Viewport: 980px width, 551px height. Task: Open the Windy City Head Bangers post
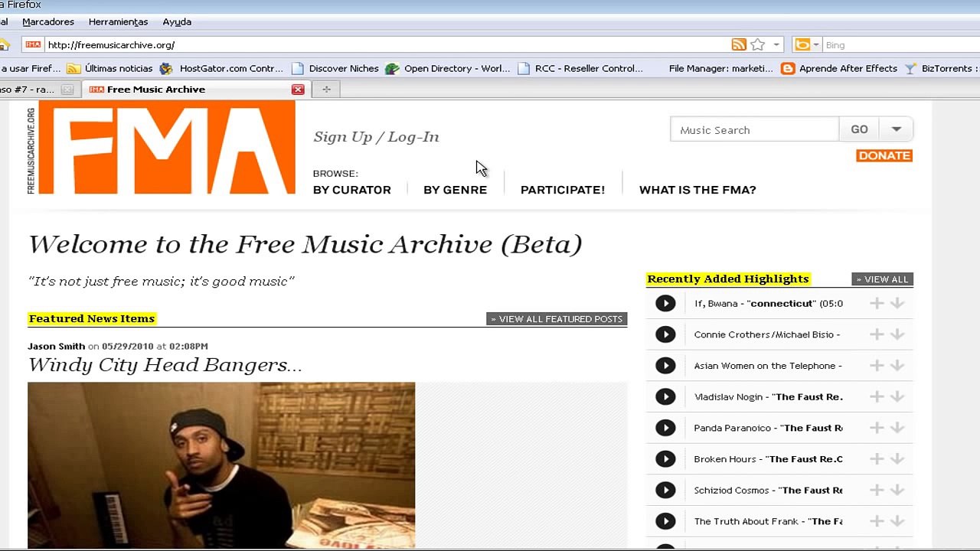(165, 365)
